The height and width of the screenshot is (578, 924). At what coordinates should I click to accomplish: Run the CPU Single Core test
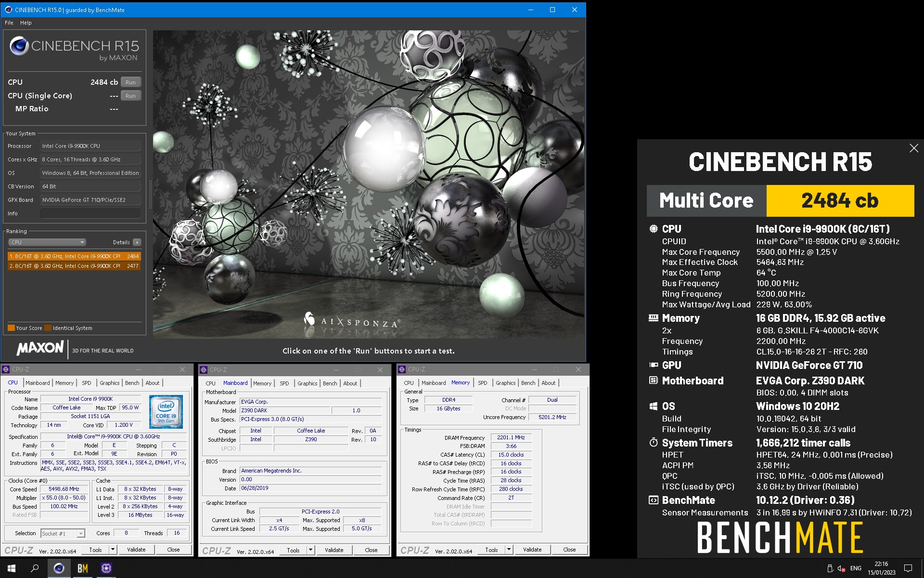(x=131, y=96)
